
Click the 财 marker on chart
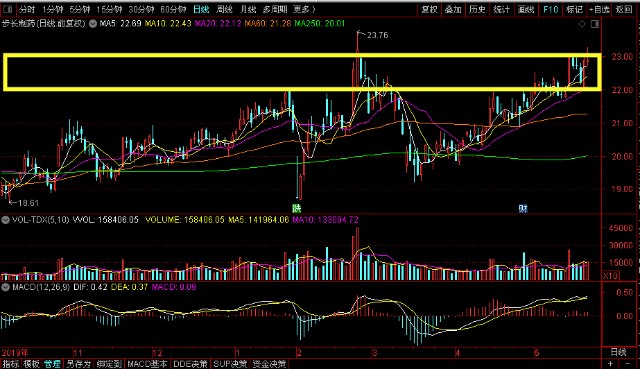(523, 208)
